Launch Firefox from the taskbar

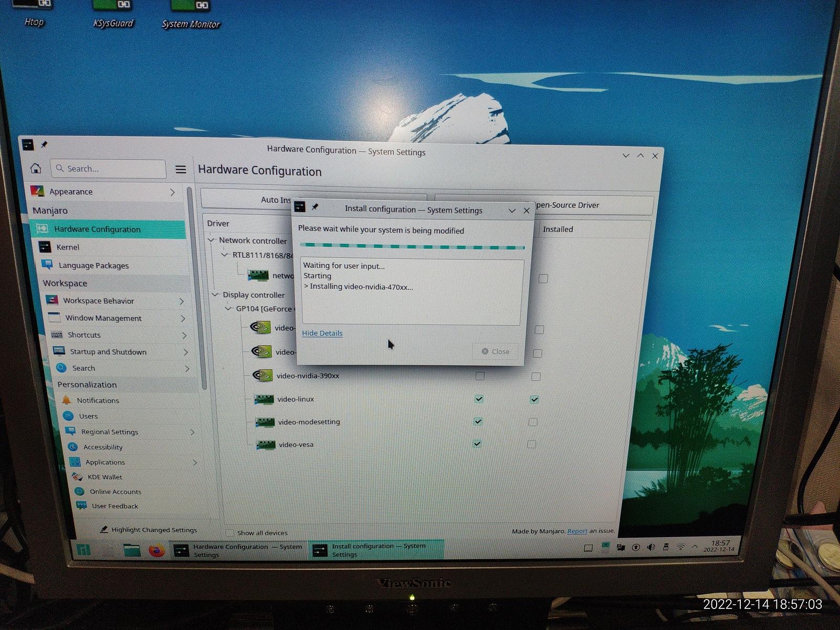tap(156, 550)
